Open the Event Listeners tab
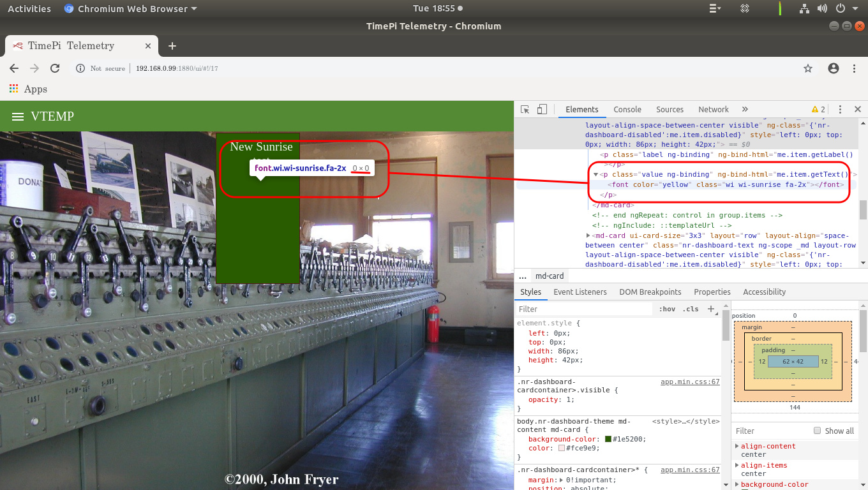 click(580, 292)
